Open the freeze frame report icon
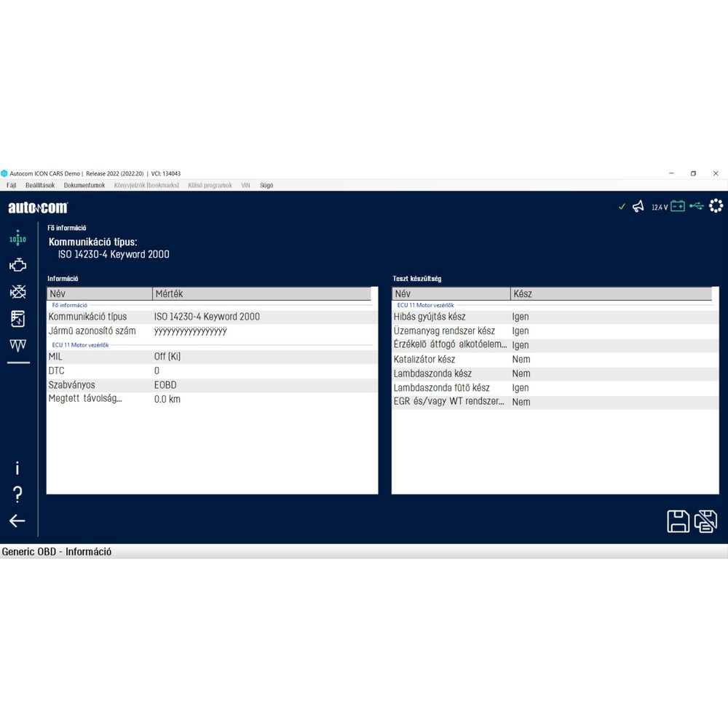This screenshot has height=728, width=728. tap(17, 318)
